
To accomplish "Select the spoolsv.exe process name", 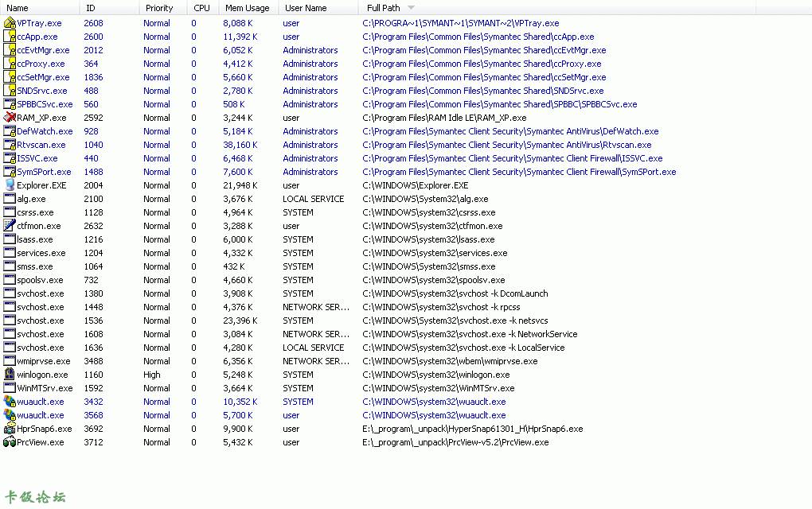I will pos(40,280).
